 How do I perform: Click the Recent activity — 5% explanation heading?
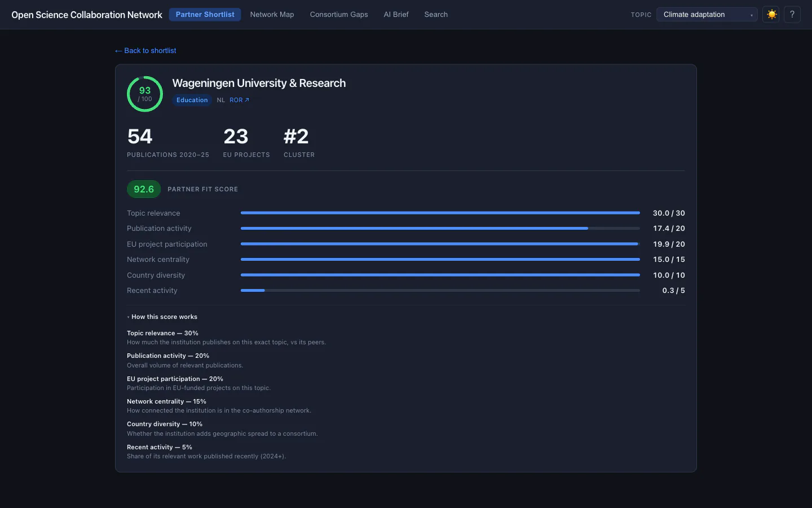tap(160, 447)
